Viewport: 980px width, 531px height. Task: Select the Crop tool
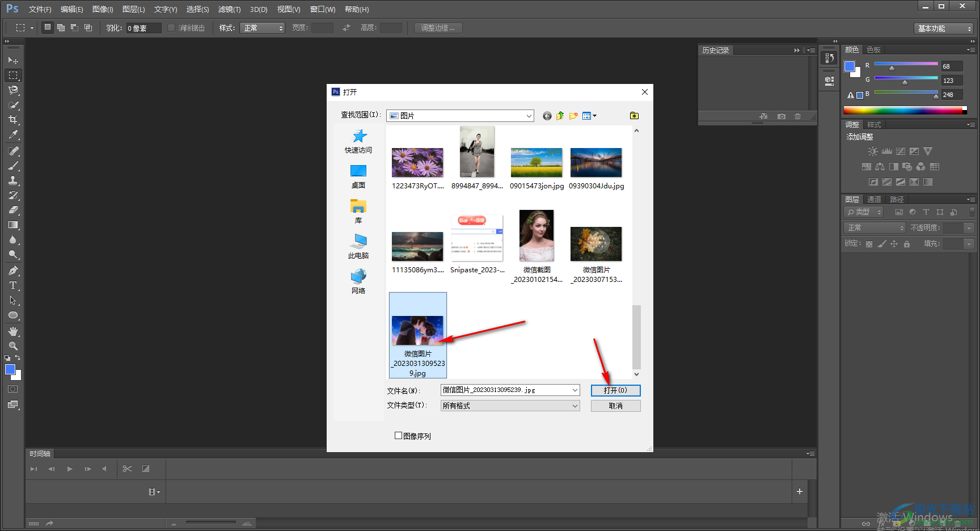coord(13,120)
